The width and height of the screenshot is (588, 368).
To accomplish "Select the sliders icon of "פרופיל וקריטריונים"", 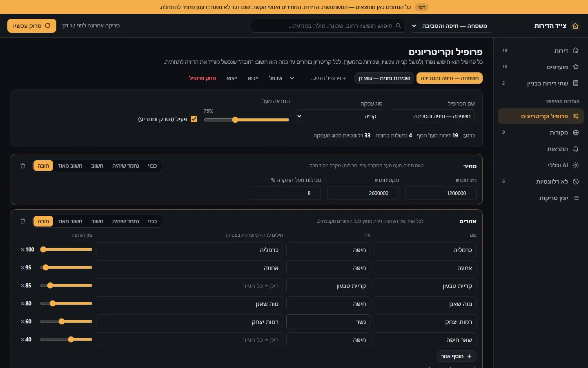I will [576, 116].
